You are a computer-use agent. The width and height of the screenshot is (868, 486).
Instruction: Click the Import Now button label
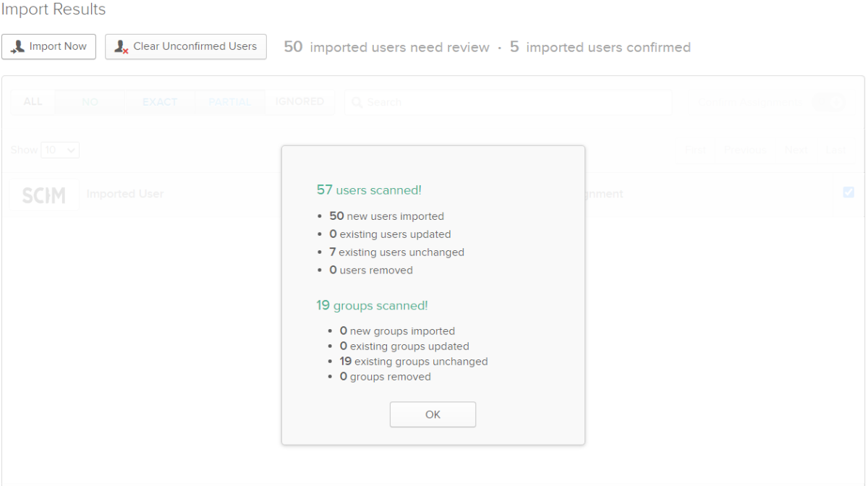click(58, 46)
